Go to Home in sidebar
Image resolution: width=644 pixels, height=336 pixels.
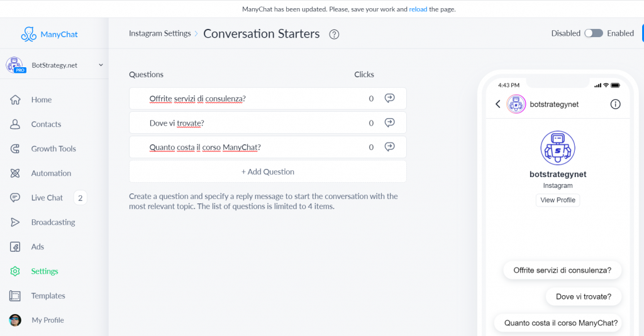tap(42, 100)
